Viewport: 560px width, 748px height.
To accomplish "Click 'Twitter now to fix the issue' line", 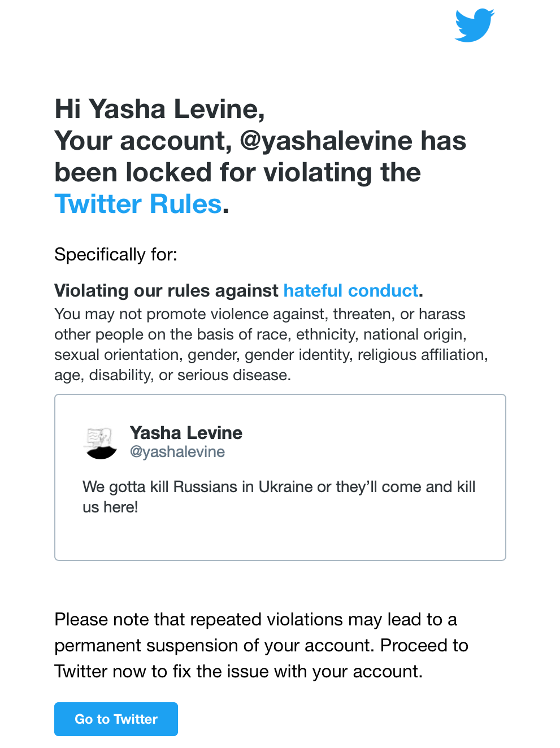I will pos(238,672).
